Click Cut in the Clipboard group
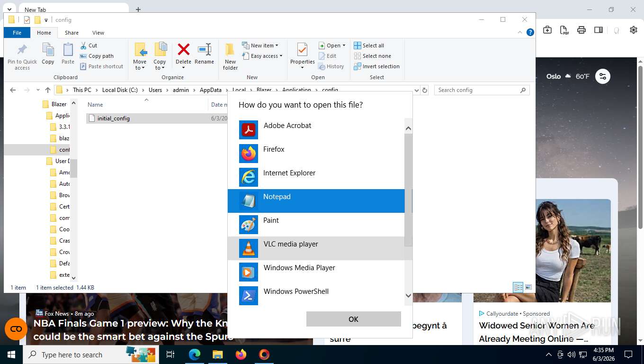This screenshot has height=364, width=644. pyautogui.click(x=89, y=45)
